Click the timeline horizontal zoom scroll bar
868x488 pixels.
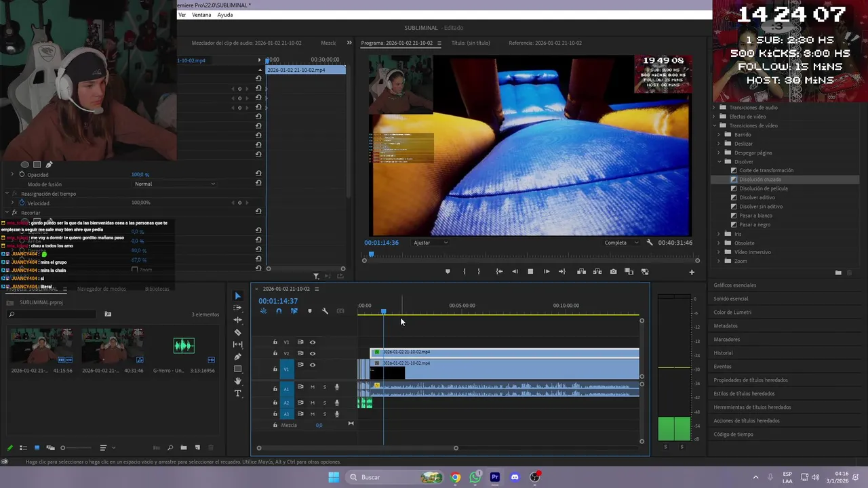pos(357,448)
